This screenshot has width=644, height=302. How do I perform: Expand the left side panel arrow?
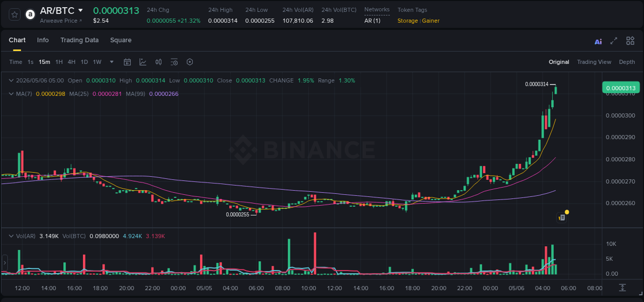[x=5, y=262]
